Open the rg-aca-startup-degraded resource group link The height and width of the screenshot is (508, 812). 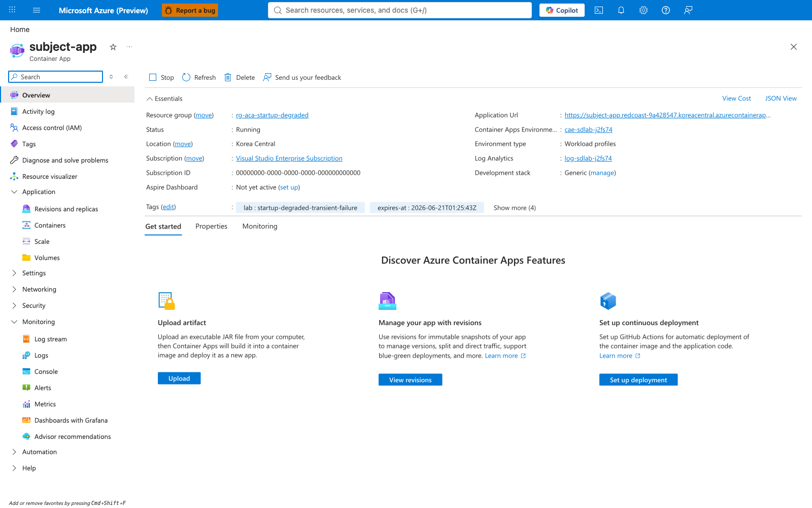click(272, 115)
